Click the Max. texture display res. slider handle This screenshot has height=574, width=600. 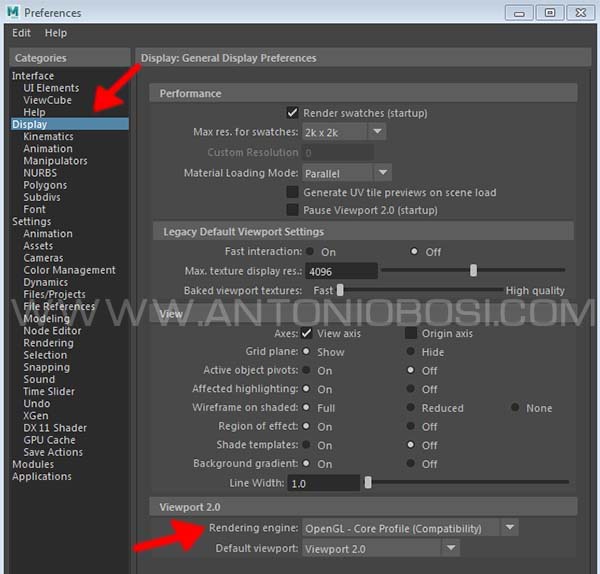pos(473,270)
